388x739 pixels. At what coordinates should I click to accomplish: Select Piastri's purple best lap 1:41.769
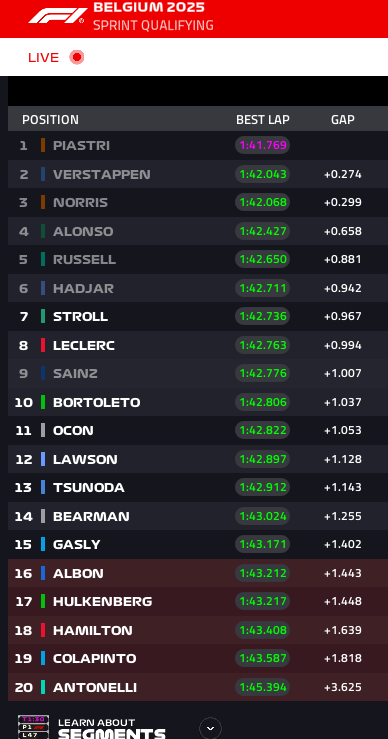coord(263,145)
